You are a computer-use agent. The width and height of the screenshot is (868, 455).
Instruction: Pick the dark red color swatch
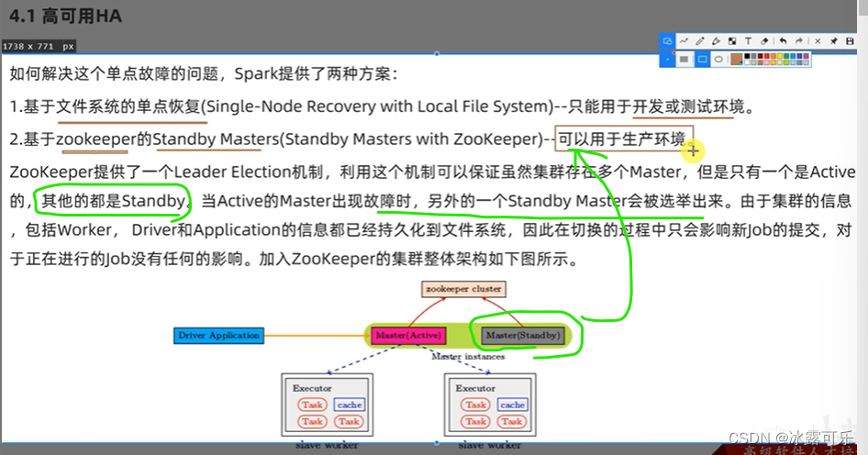coord(760,56)
